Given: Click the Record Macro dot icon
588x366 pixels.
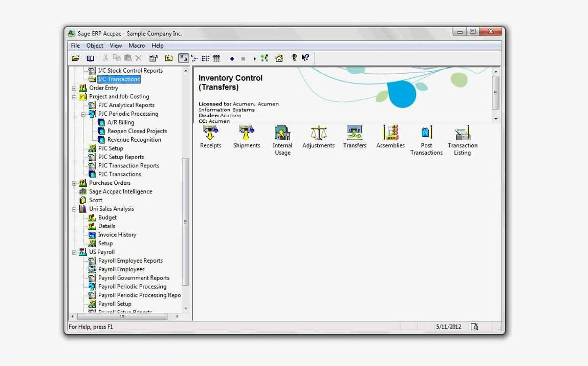Looking at the screenshot, I should point(232,58).
